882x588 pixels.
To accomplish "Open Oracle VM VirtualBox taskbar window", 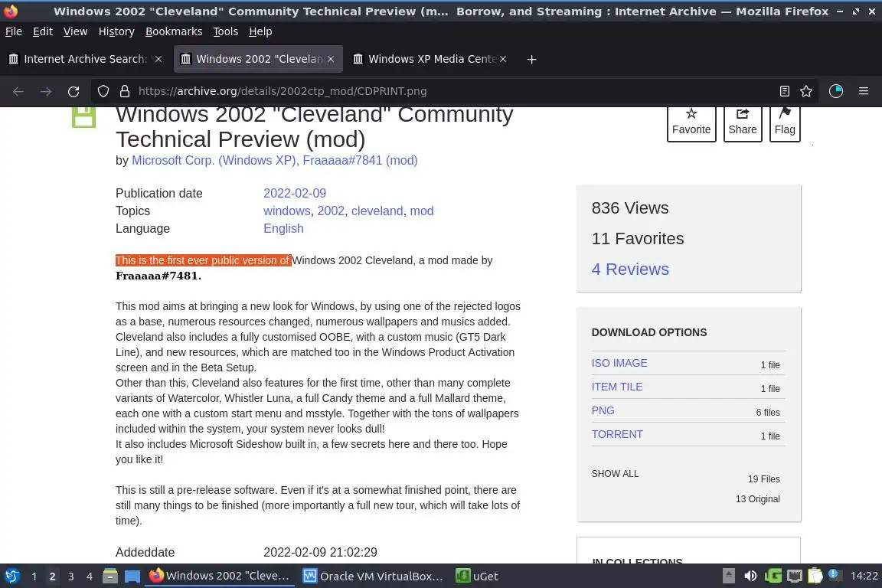I will pos(373,577).
